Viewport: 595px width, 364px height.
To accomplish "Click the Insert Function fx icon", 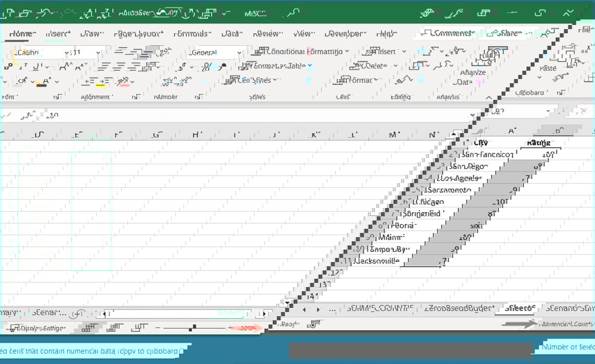I will coord(28,115).
